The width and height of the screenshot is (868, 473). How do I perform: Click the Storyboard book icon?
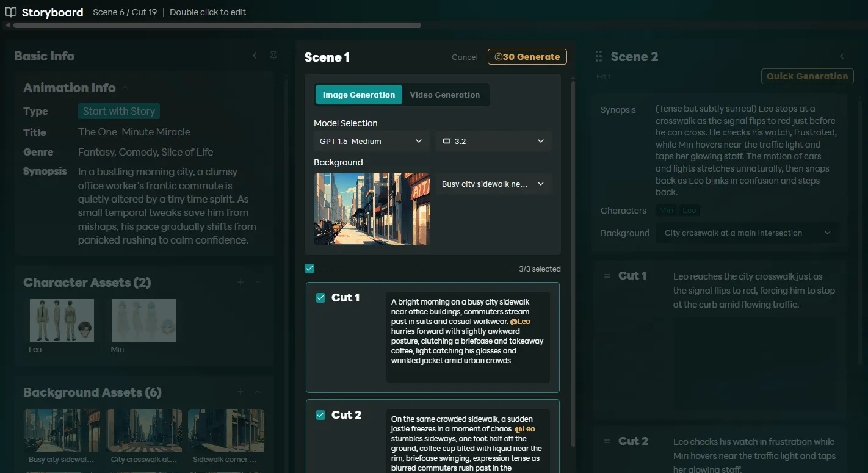(x=11, y=12)
